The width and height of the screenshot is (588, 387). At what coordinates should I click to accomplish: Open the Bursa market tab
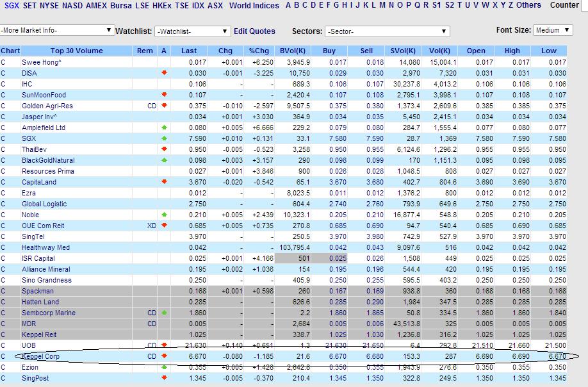(x=121, y=6)
